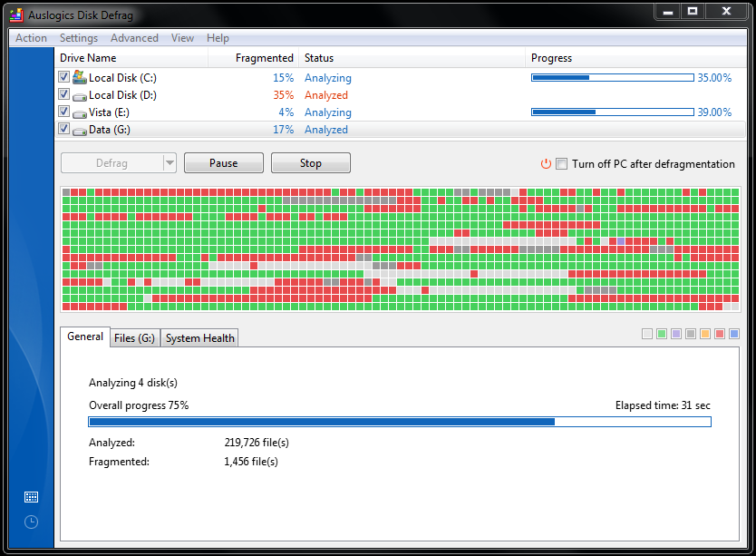This screenshot has height=556, width=756.
Task: Click the Local Disk (C:) Windows drive icon
Action: (x=80, y=77)
